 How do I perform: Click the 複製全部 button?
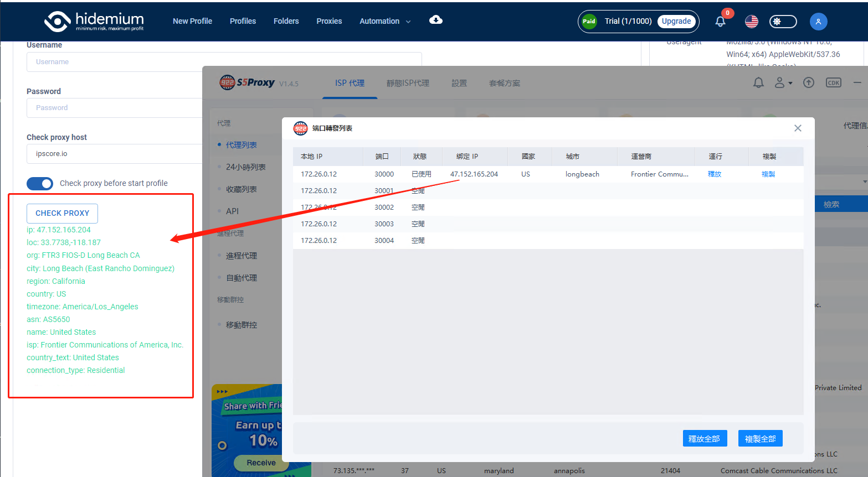coord(760,438)
